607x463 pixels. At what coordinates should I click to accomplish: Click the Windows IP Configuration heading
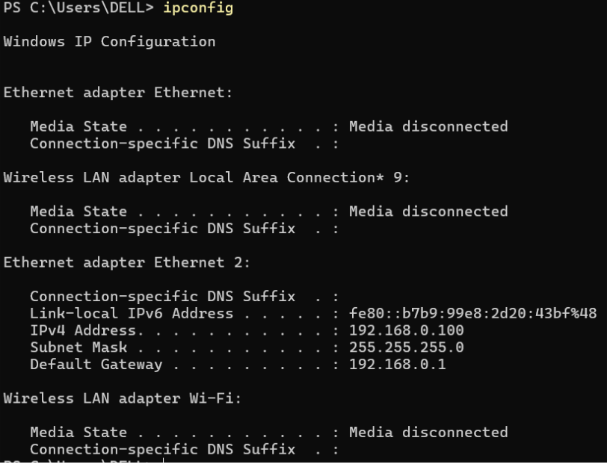click(109, 42)
